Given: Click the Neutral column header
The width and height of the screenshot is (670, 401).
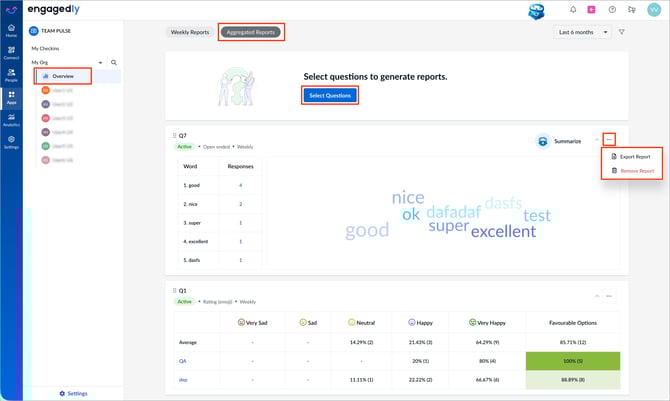Looking at the screenshot, I should click(x=361, y=323).
